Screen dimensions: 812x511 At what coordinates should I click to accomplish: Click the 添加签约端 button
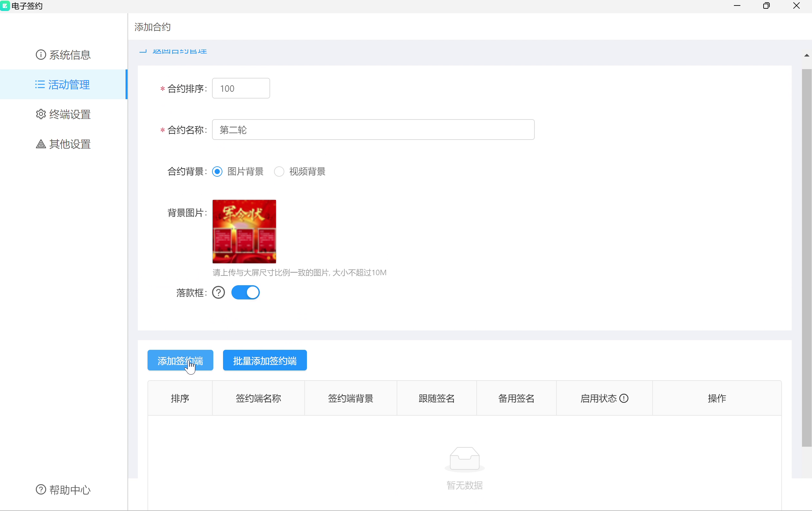(x=180, y=360)
